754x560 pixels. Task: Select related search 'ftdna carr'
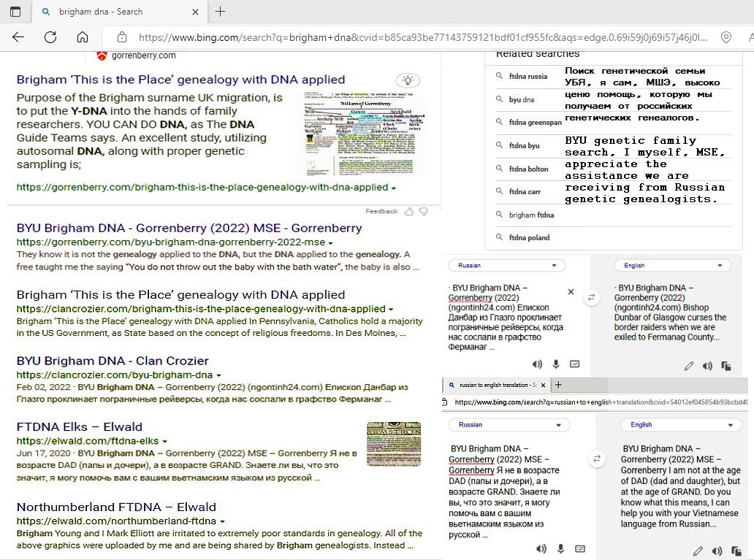click(x=525, y=191)
